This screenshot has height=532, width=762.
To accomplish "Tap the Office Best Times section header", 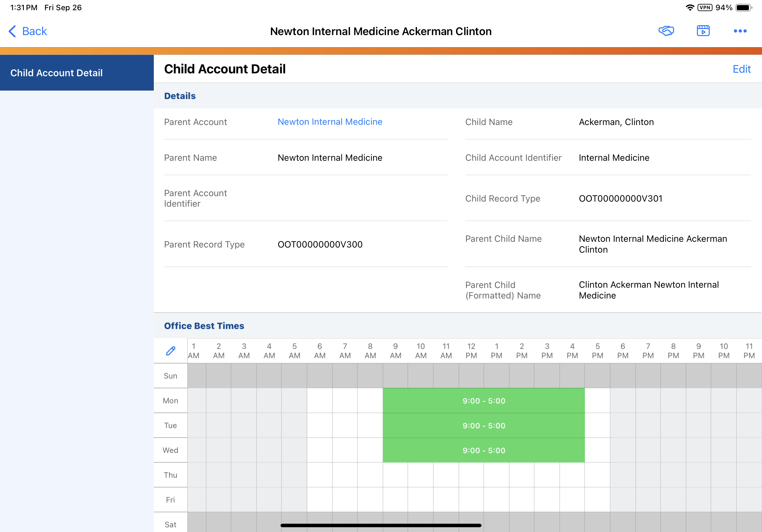I will pos(204,326).
